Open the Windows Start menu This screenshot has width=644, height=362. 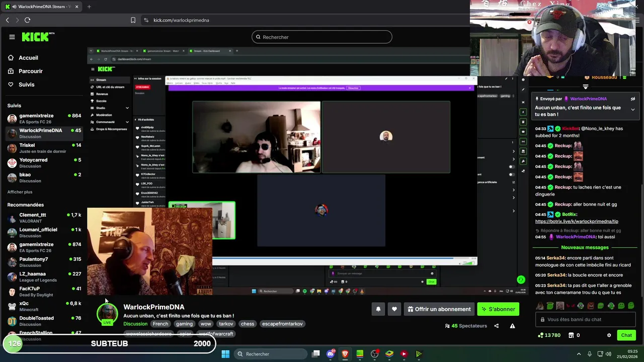225,354
